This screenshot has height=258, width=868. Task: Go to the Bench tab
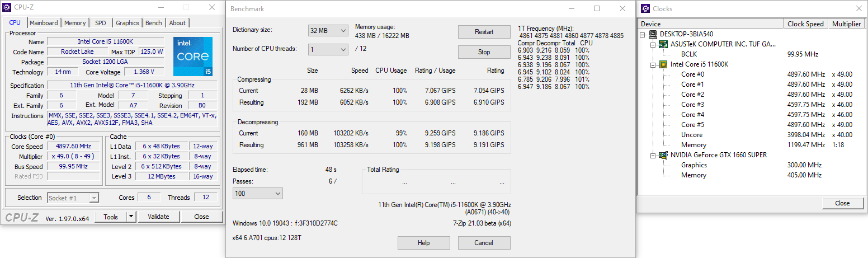[x=153, y=23]
